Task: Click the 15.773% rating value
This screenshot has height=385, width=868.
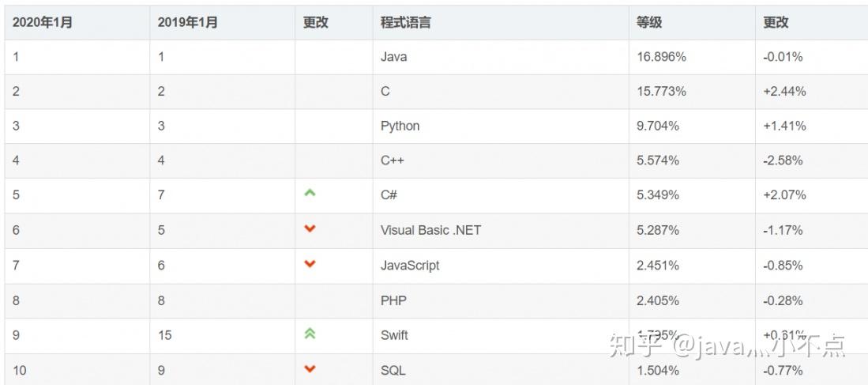Action: click(x=661, y=92)
